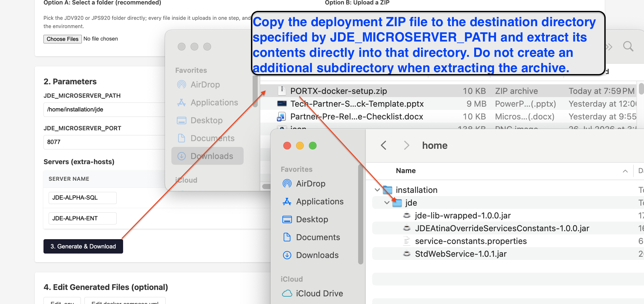Open Applications icon in the back Finder sidebar
The height and width of the screenshot is (304, 644).
182,103
